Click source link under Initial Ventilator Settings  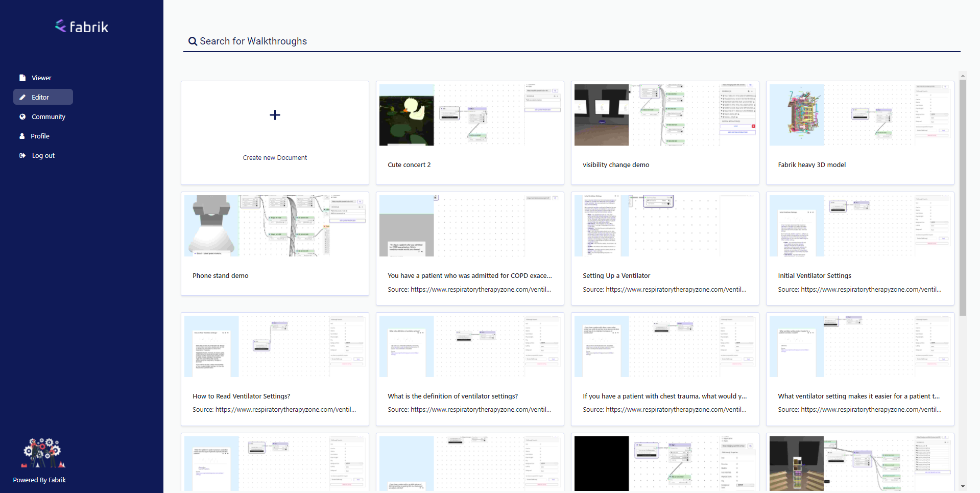point(859,290)
